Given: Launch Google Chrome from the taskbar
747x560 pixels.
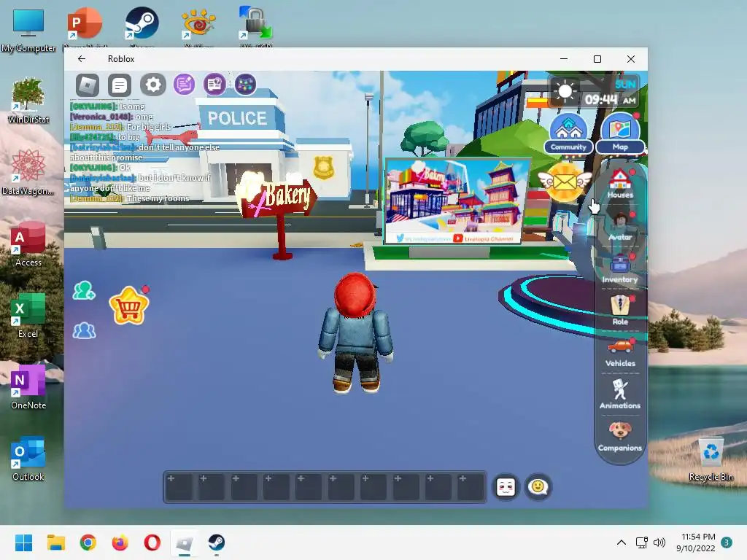Looking at the screenshot, I should 88,542.
